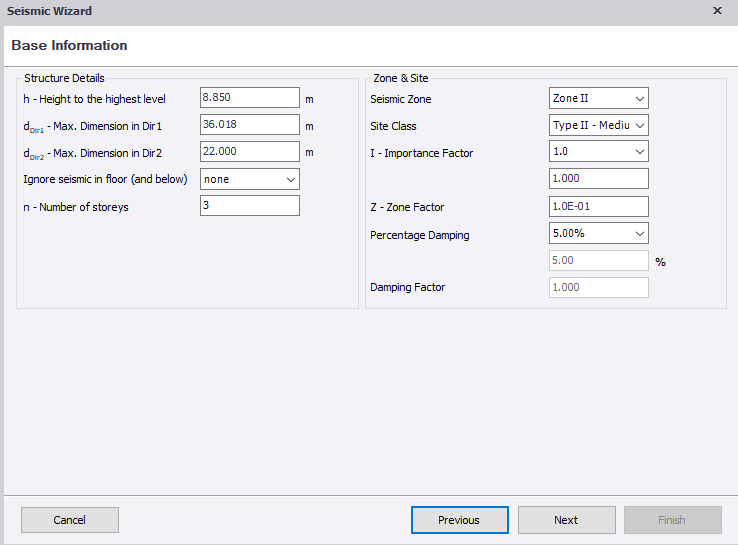Viewport: 738px width, 545px height.
Task: Click the disabled damping percentage field
Action: [599, 261]
